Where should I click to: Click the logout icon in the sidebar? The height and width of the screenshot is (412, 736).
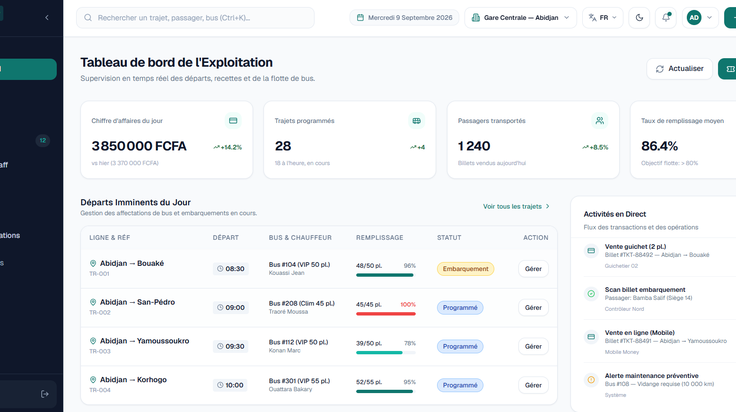click(45, 394)
